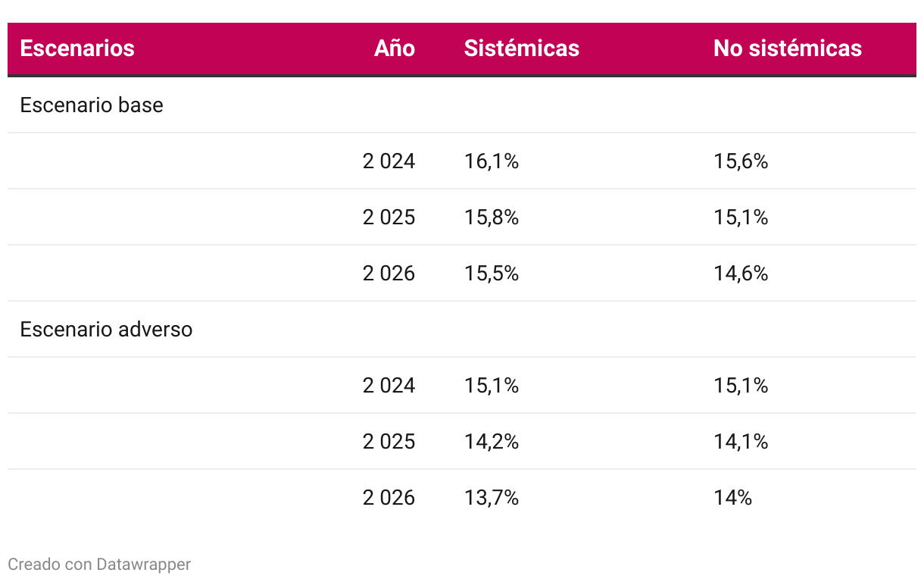Screen dimensions: 924x582
Task: Click the 13,7% Sistémicas cell
Action: click(491, 497)
